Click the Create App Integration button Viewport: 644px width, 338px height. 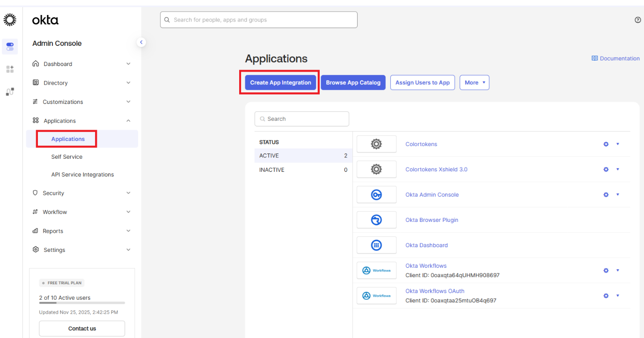tap(280, 82)
